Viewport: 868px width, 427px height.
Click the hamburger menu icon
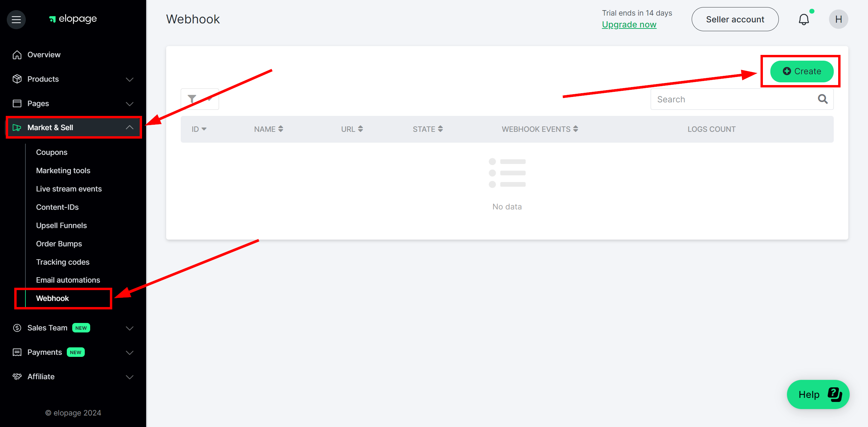(x=16, y=19)
